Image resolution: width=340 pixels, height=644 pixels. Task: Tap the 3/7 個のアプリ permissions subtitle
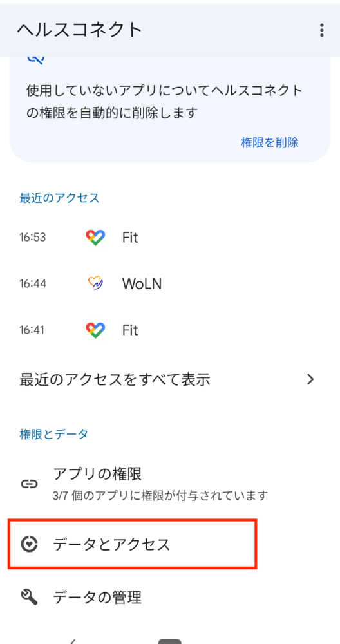coord(160,495)
